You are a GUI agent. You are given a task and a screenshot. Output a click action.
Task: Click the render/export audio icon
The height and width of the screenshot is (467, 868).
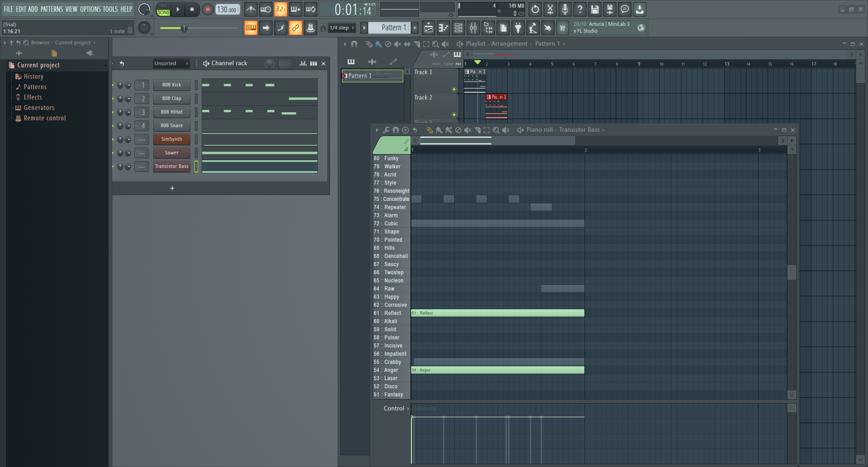click(x=610, y=9)
